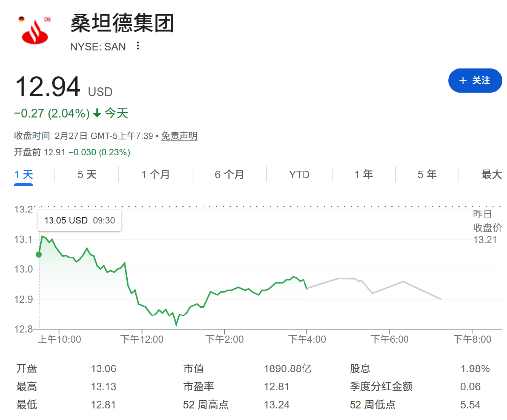The height and width of the screenshot is (420, 507).
Task: Click the green start point on the chart
Action: point(38,254)
